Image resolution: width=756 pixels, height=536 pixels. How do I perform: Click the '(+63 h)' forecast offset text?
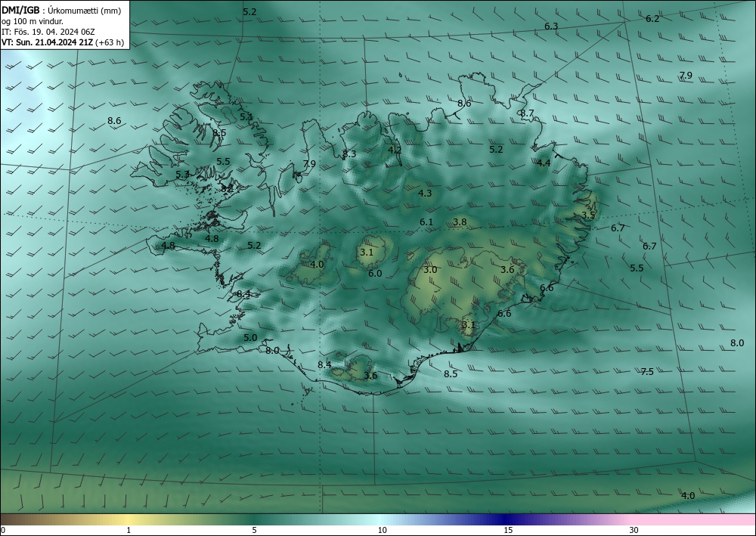pyautogui.click(x=110, y=42)
